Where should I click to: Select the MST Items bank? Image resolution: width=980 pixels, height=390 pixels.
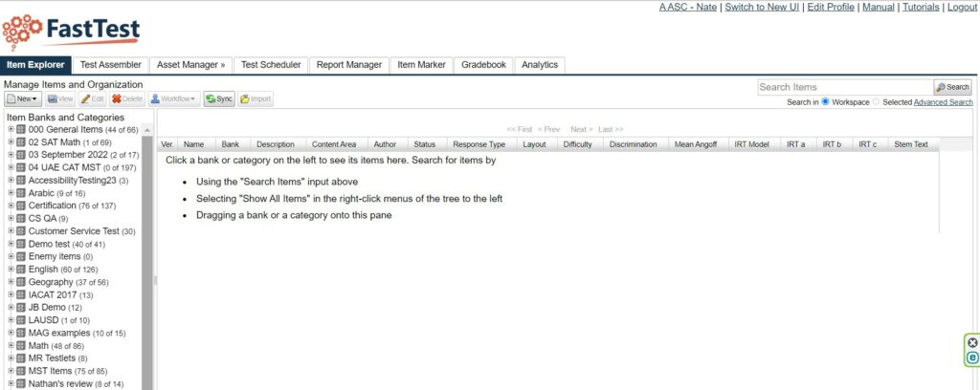68,371
